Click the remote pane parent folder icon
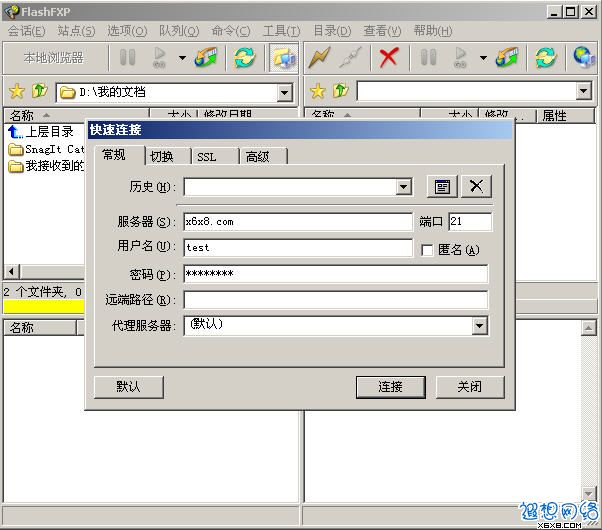602x530 pixels. (341, 91)
